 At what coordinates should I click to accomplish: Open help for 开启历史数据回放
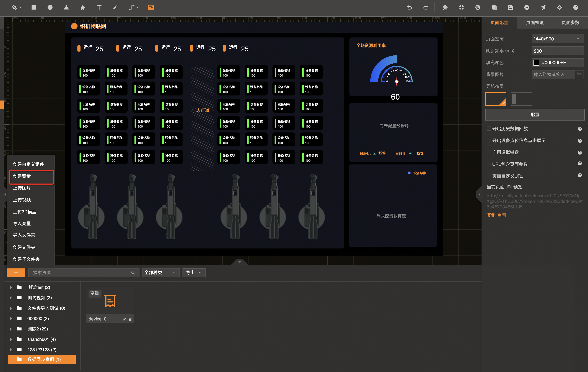[x=580, y=129]
